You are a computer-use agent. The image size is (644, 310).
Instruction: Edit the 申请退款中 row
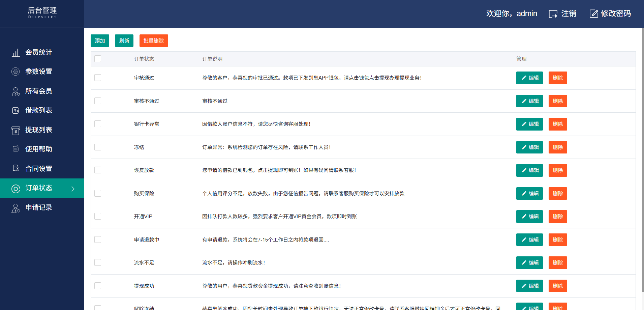[529, 240]
